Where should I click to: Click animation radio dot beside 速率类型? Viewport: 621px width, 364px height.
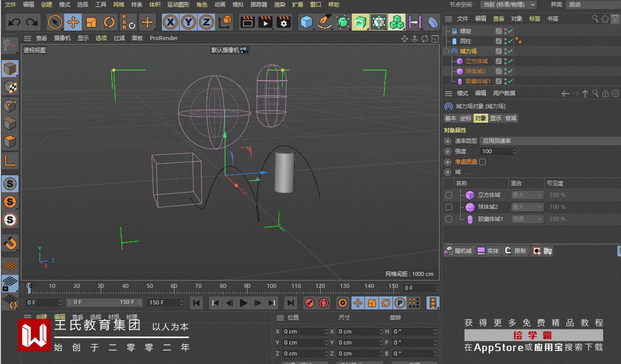448,141
